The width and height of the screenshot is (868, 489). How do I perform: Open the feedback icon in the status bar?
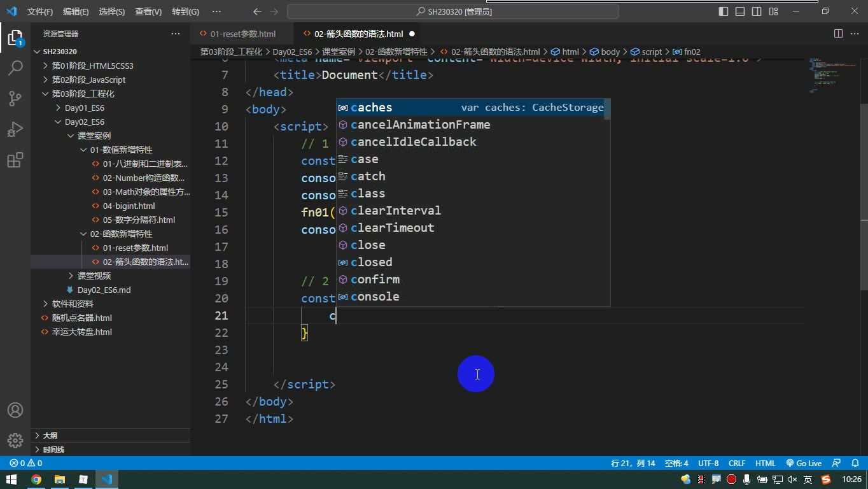837,464
